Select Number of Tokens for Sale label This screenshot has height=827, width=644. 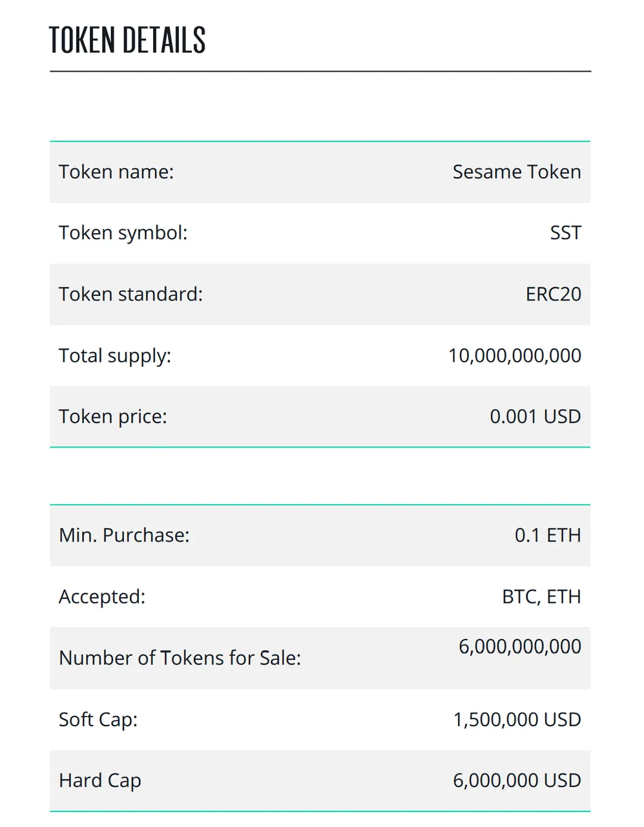click(x=180, y=658)
